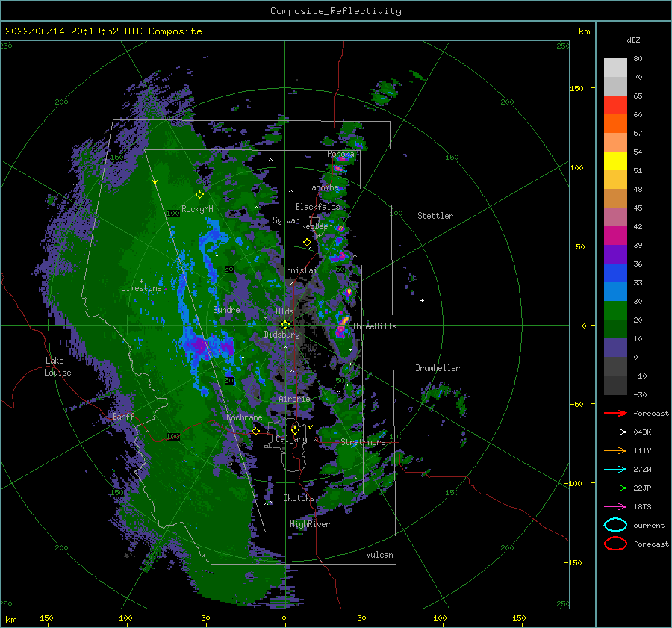Viewport: 672px width, 628px height.
Task: Click the bright green swatch below 30 dBZ
Action: coord(615,311)
